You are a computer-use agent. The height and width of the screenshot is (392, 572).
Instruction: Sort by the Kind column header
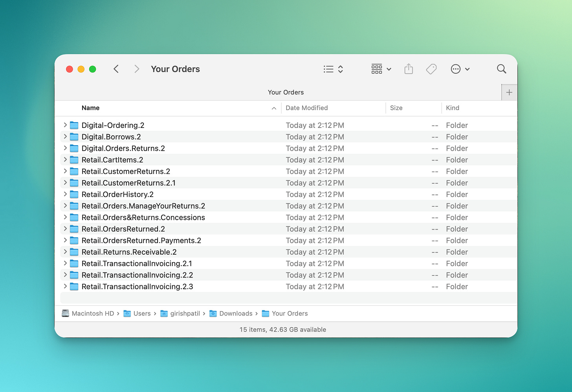(x=453, y=108)
